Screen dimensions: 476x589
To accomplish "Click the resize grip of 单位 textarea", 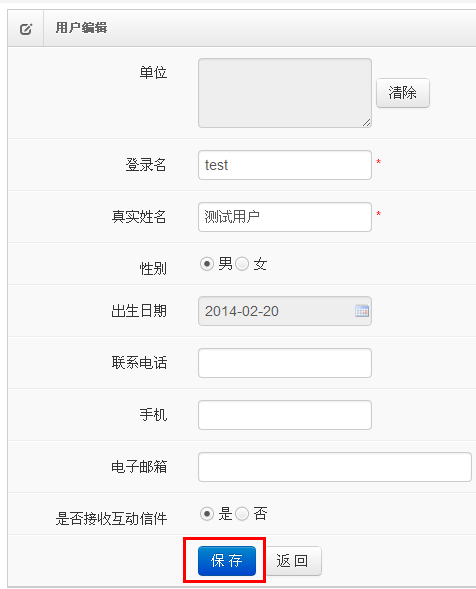I will [x=366, y=122].
